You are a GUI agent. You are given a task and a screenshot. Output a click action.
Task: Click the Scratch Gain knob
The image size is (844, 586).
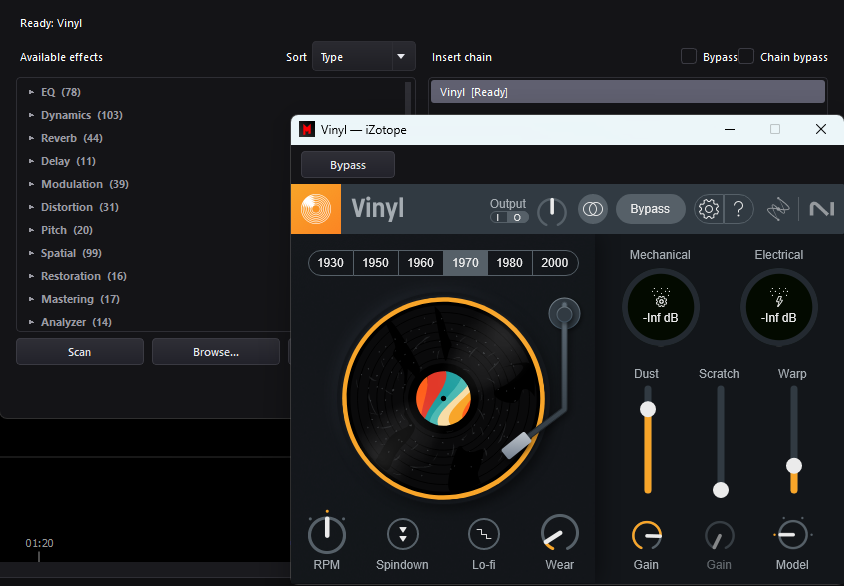point(719,535)
